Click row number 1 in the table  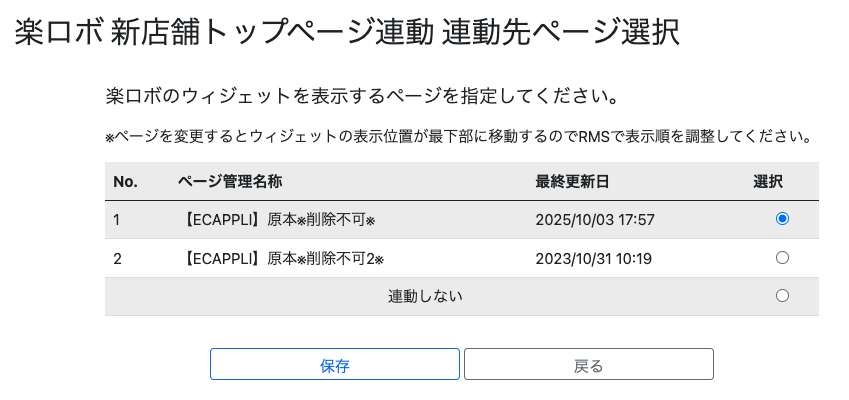point(117,219)
